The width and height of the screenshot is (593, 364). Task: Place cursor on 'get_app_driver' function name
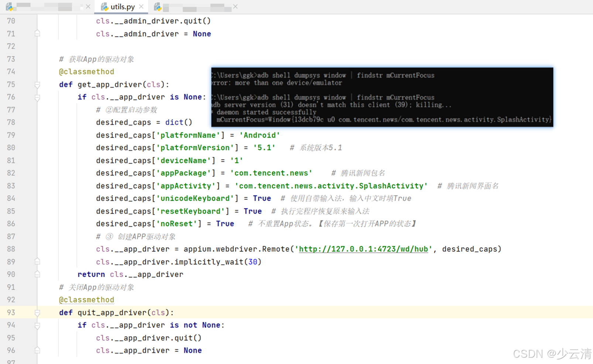110,84
